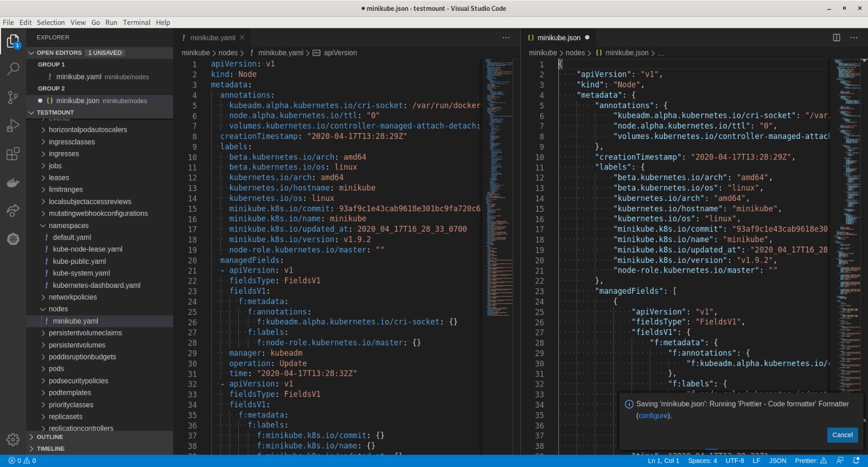The image size is (868, 467).
Task: Click the configure link in notification
Action: coord(653,416)
